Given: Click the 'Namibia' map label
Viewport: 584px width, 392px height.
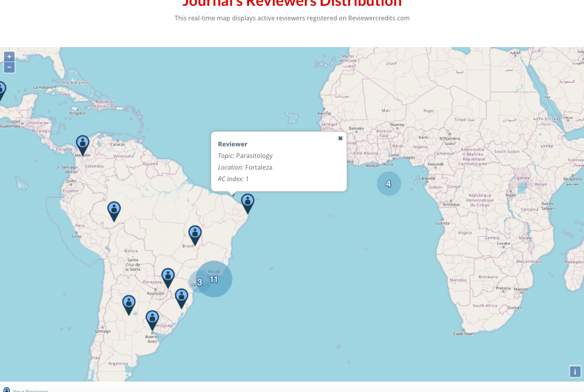Looking at the screenshot, I should click(x=458, y=280).
